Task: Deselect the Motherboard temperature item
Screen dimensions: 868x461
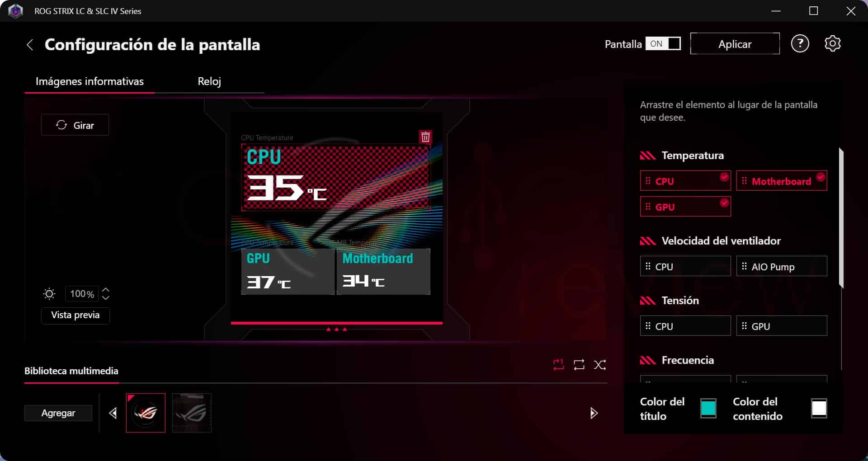Action: pyautogui.click(x=782, y=181)
